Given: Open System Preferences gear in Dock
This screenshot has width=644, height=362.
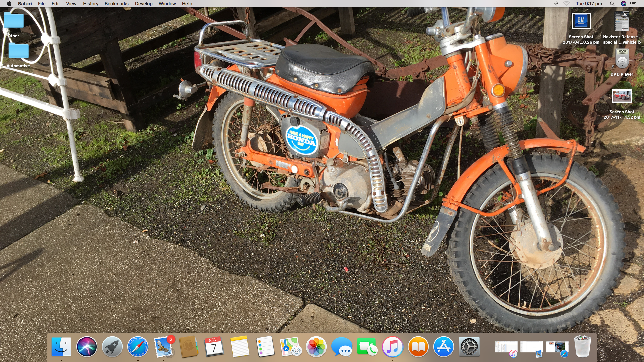Looking at the screenshot, I should [469, 347].
